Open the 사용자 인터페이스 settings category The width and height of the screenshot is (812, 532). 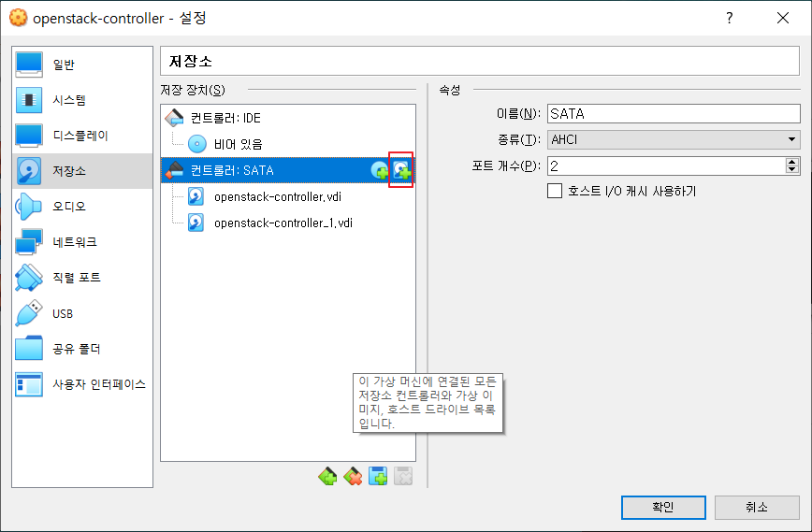(x=82, y=384)
